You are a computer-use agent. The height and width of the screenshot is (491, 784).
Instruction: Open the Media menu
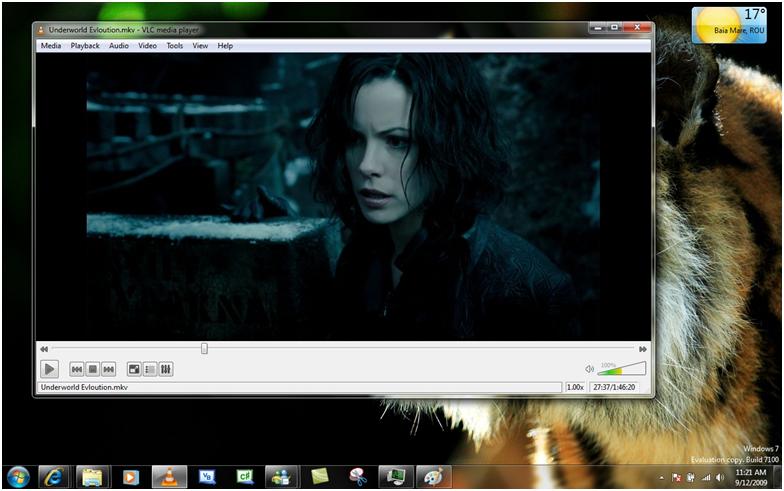[50, 46]
